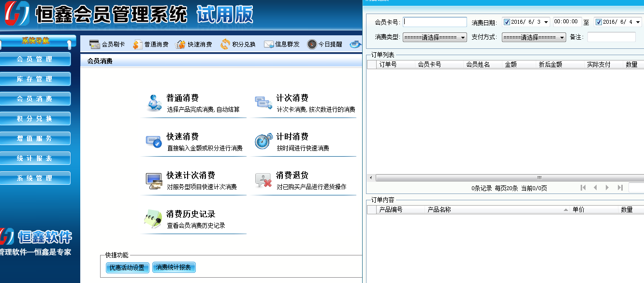Viewport: 644px width, 283px height.
Task: Click the 积分兑换 toolbar icon
Action: (x=225, y=45)
